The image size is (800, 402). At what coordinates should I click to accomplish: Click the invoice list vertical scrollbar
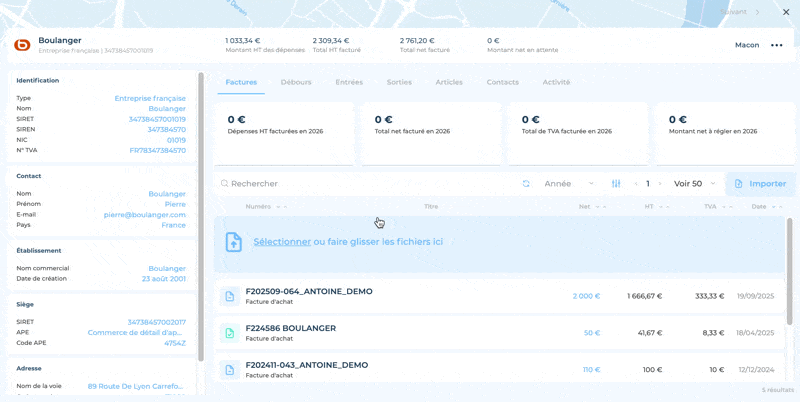click(x=790, y=270)
